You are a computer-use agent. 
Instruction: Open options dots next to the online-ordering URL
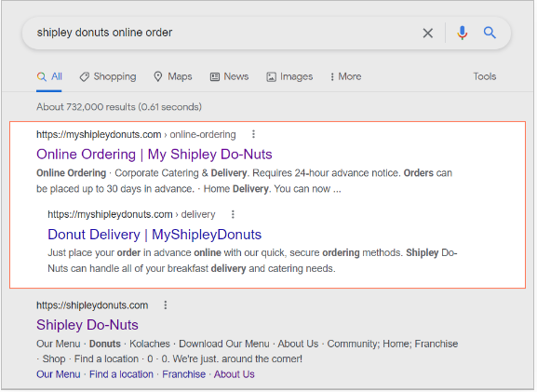point(253,134)
